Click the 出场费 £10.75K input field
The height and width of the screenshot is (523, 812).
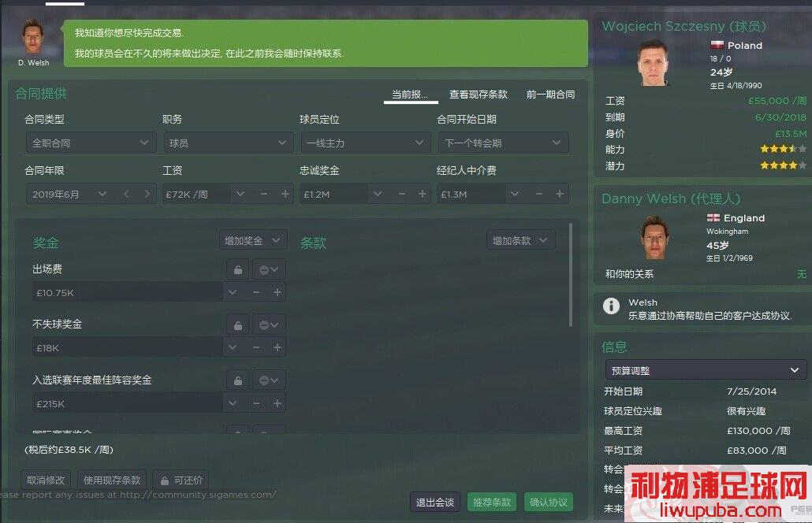click(127, 292)
